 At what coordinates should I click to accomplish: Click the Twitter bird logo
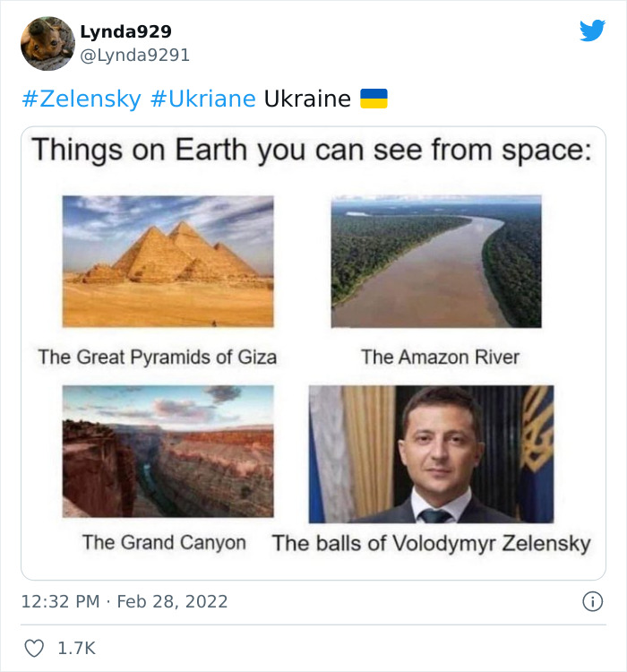pos(592,30)
